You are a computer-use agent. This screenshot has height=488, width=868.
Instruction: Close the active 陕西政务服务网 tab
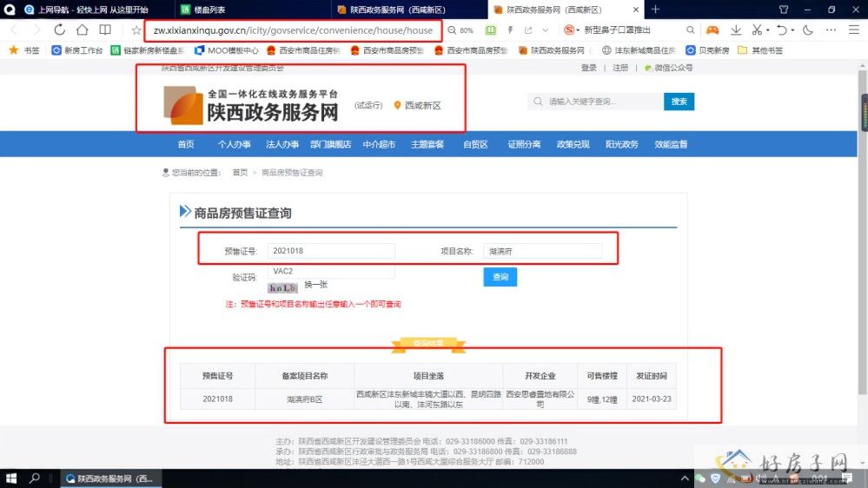coord(635,10)
